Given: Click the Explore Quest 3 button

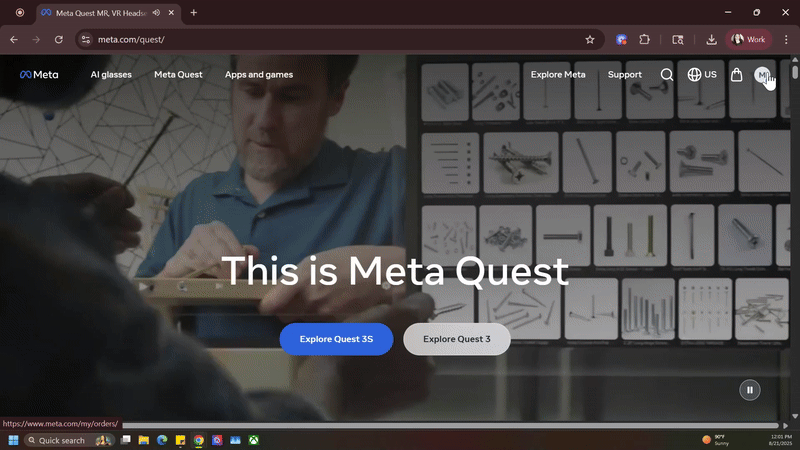Looking at the screenshot, I should pyautogui.click(x=456, y=339).
